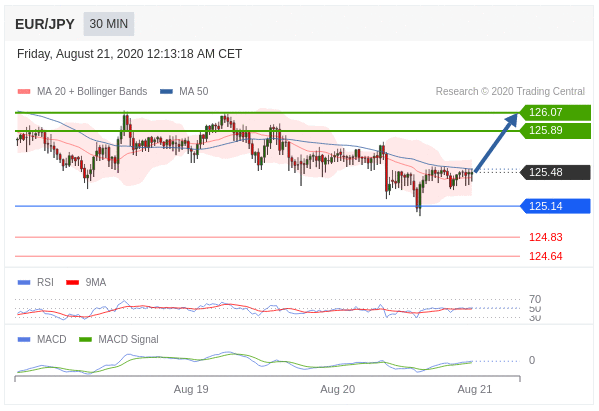Toggle the RSI legend marker
Viewport: 599px width, 411px height.
click(24, 283)
